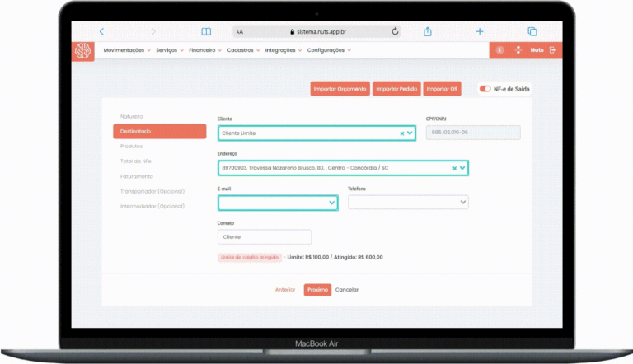Click the Contato input field

point(265,237)
